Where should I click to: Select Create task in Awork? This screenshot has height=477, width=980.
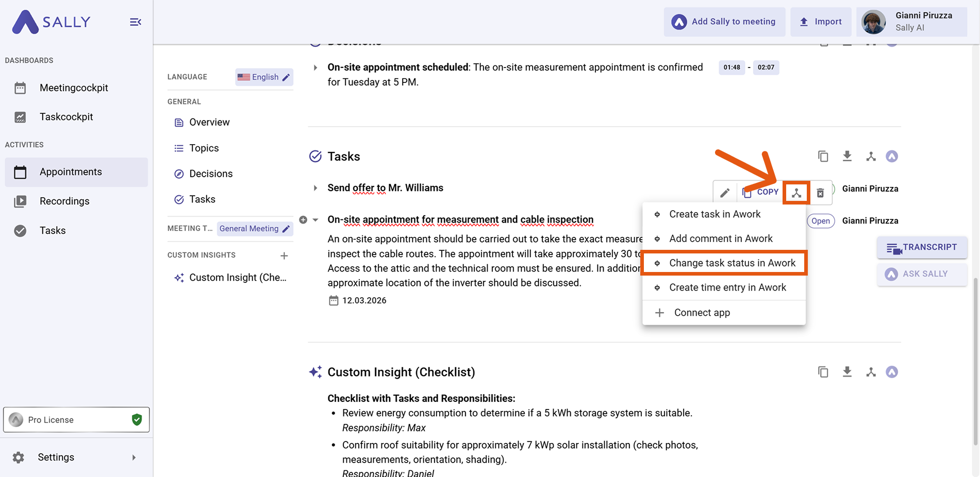coord(715,214)
